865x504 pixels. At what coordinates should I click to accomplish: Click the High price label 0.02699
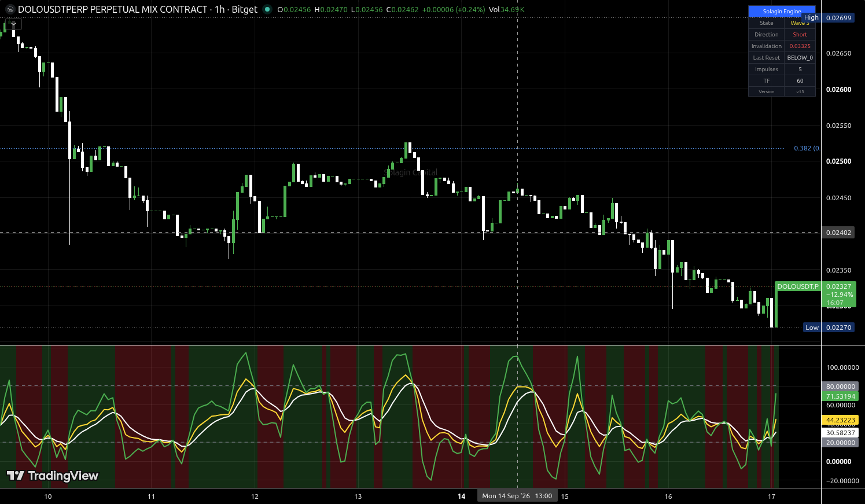[x=838, y=18]
